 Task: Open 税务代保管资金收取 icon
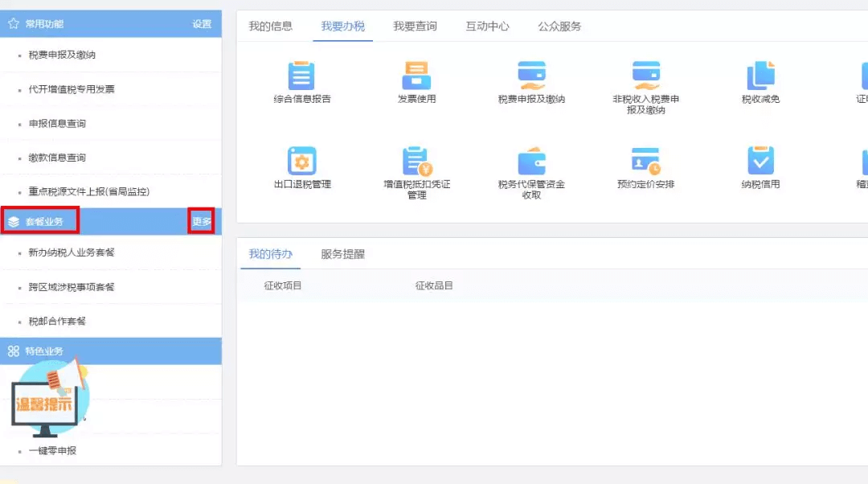coord(531,161)
